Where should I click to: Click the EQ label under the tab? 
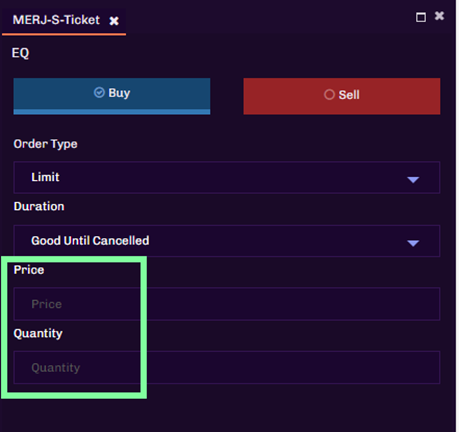click(20, 53)
